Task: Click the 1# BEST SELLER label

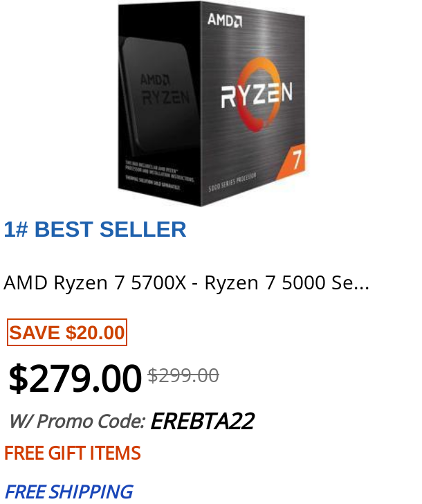Action: coord(95,229)
